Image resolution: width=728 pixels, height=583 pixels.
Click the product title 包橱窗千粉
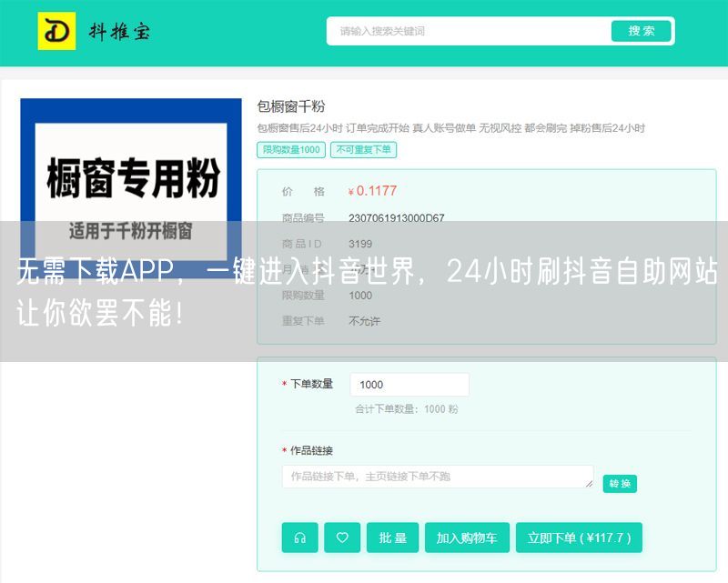pyautogui.click(x=291, y=106)
